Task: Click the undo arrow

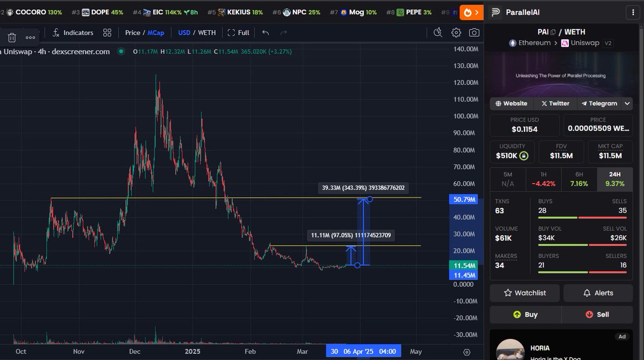Action: pyautogui.click(x=265, y=33)
